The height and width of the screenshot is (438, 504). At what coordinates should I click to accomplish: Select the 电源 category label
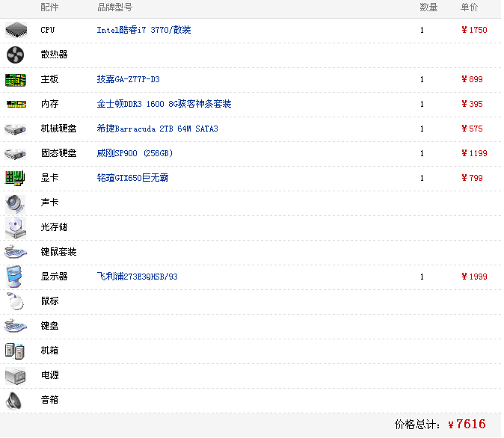[49, 375]
